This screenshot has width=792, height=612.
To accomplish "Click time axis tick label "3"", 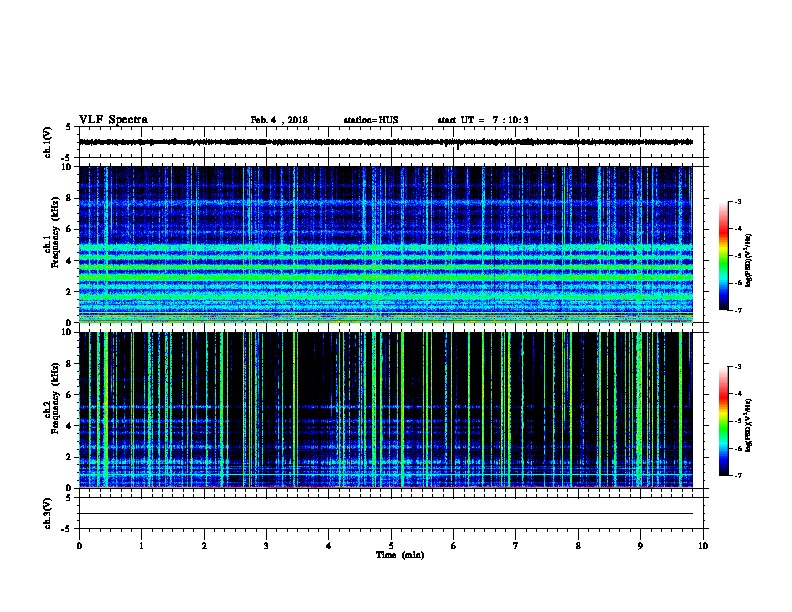I will point(266,546).
